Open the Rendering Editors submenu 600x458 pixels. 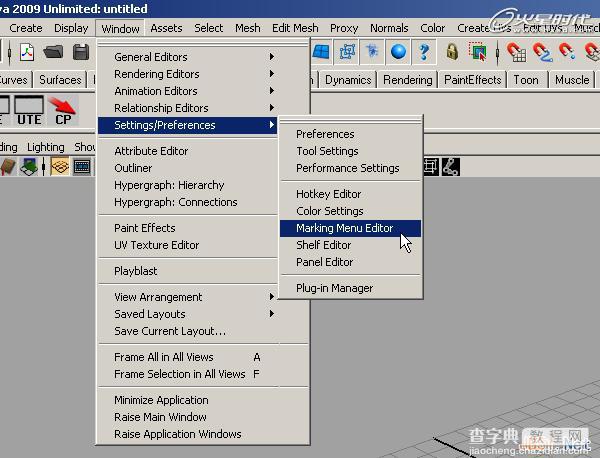pos(187,74)
